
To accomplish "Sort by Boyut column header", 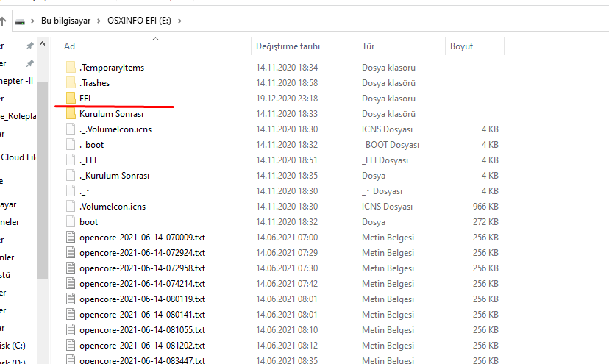I will click(461, 46).
